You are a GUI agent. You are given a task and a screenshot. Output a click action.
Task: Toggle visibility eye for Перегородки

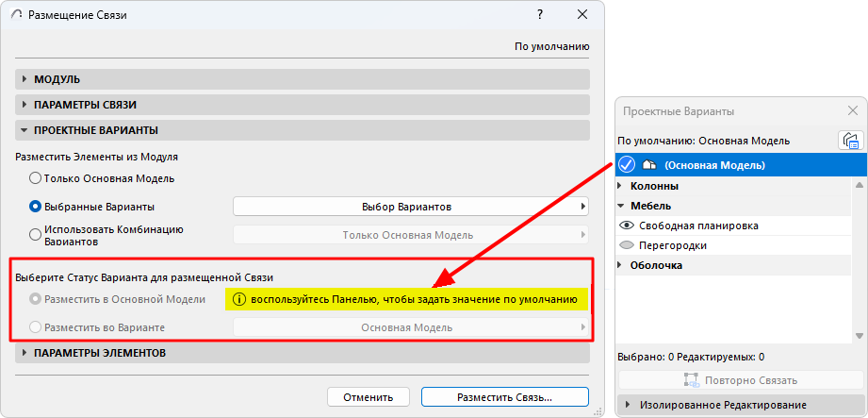tap(627, 245)
